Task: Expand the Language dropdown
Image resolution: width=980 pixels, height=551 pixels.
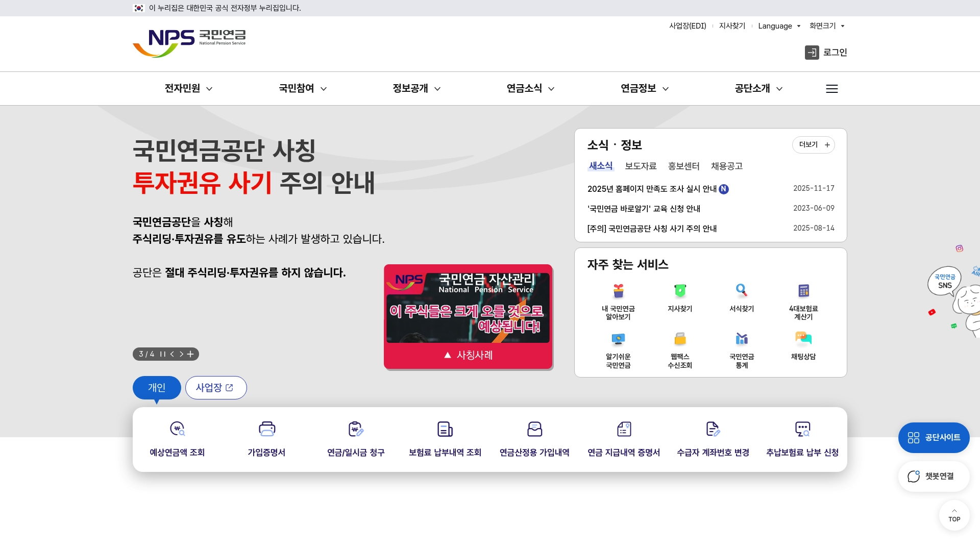Action: click(779, 26)
